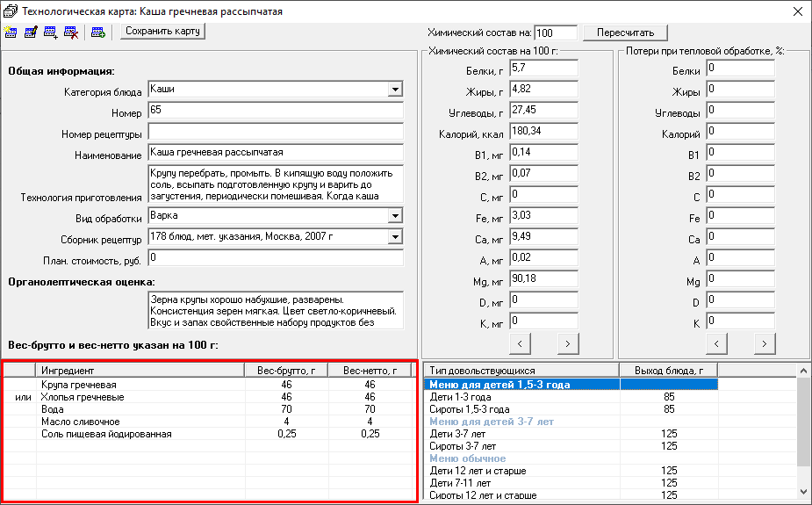Open the Сборник рецептур dropdown

click(394, 237)
